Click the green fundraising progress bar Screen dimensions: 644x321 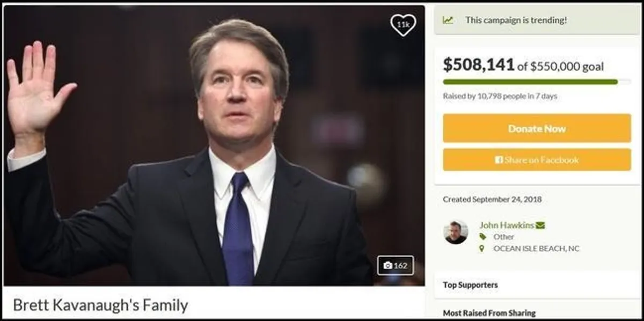click(x=537, y=81)
